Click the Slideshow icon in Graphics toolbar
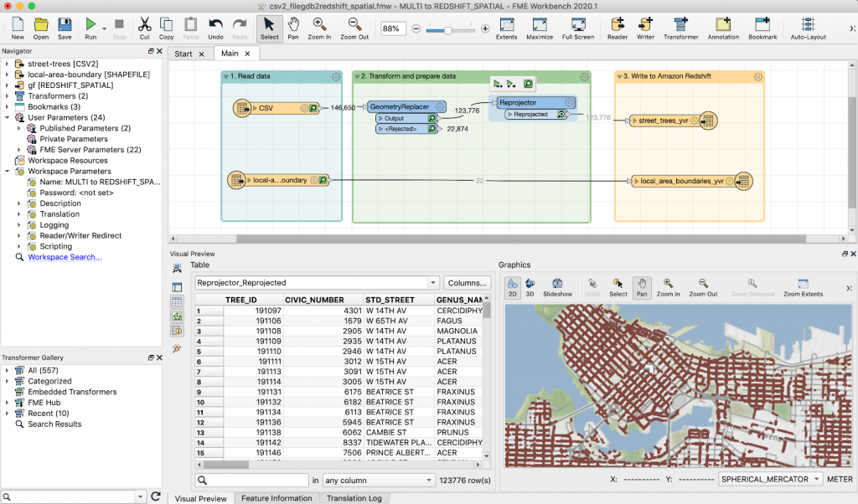The height and width of the screenshot is (504, 858). point(557,287)
